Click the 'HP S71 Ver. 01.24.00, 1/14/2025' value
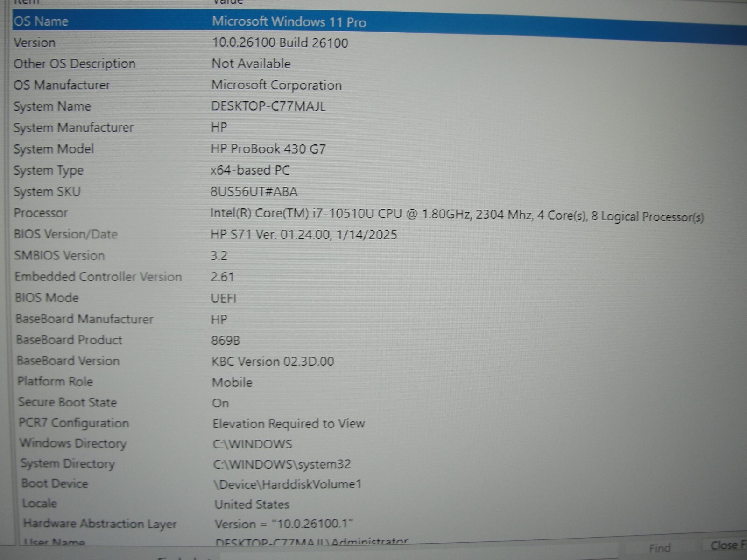 coord(304,234)
